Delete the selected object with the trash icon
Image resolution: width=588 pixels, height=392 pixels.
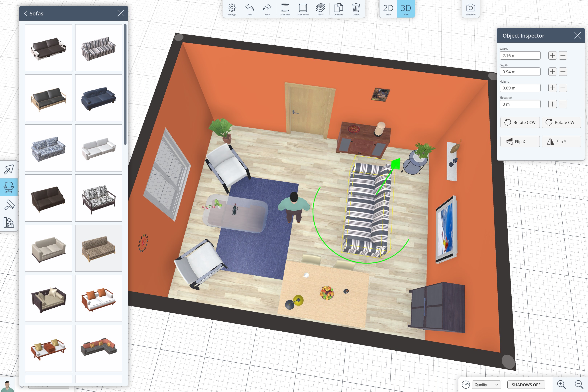(x=356, y=9)
